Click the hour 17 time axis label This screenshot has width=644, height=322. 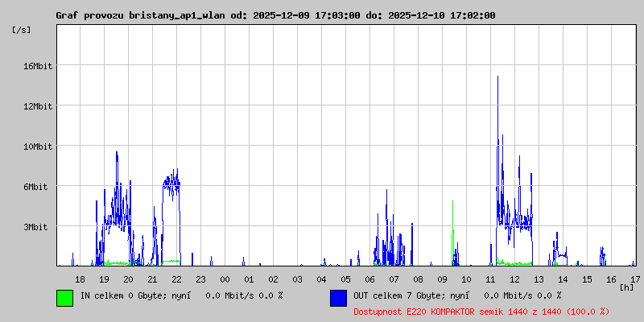(x=635, y=279)
